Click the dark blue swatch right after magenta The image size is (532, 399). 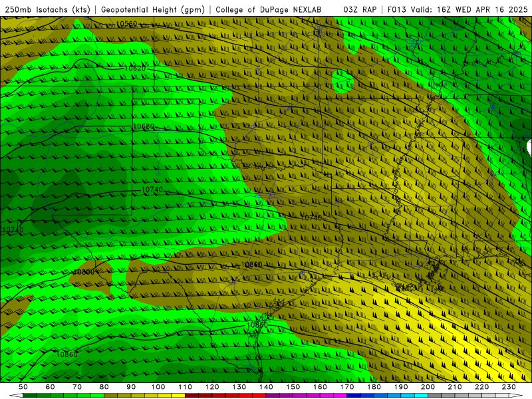[x=354, y=396]
